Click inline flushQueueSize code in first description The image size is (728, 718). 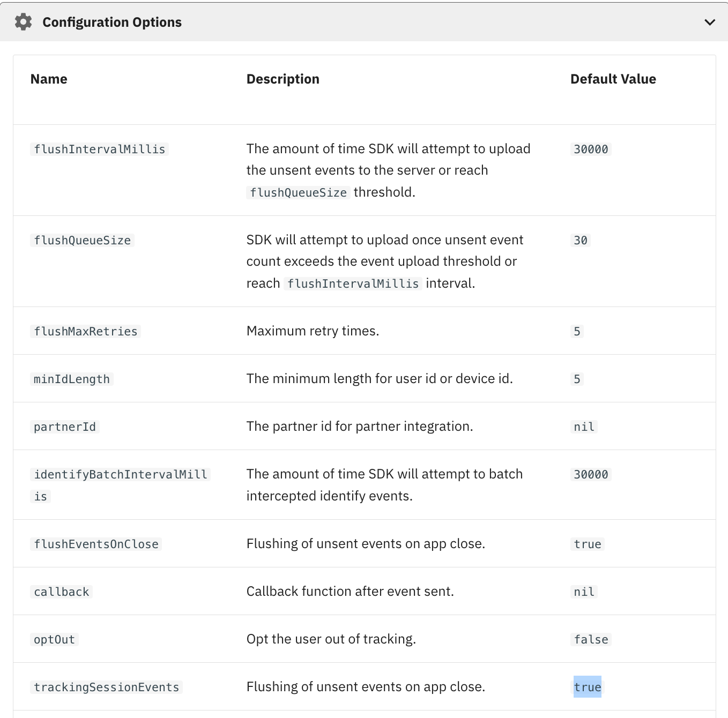point(298,193)
